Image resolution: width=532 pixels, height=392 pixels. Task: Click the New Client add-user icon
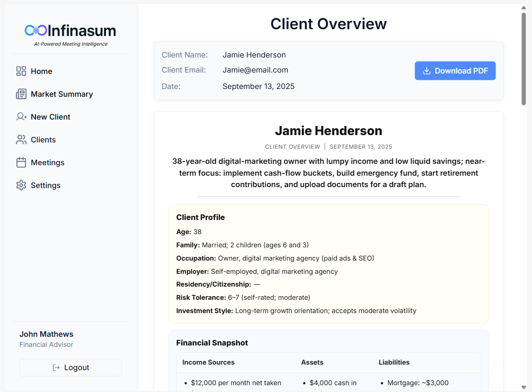(21, 117)
